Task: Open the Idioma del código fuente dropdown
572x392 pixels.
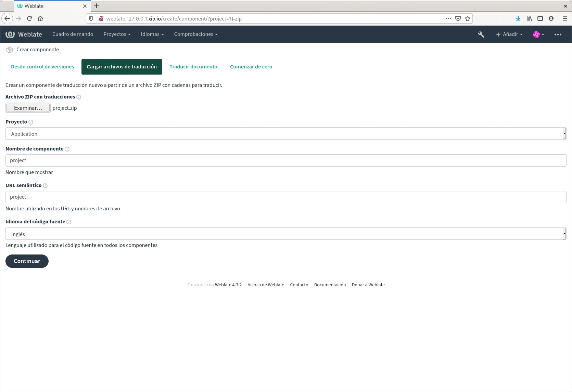Action: coord(285,234)
